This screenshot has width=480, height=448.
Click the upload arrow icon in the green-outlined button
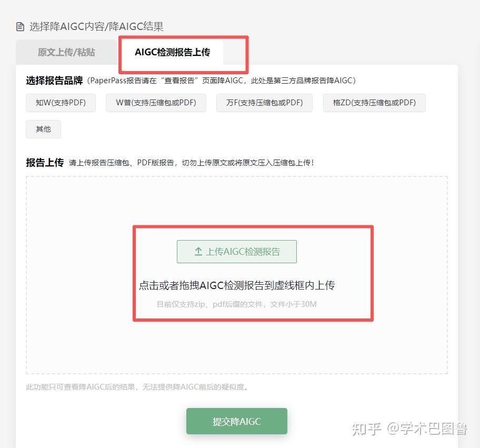pyautogui.click(x=198, y=252)
